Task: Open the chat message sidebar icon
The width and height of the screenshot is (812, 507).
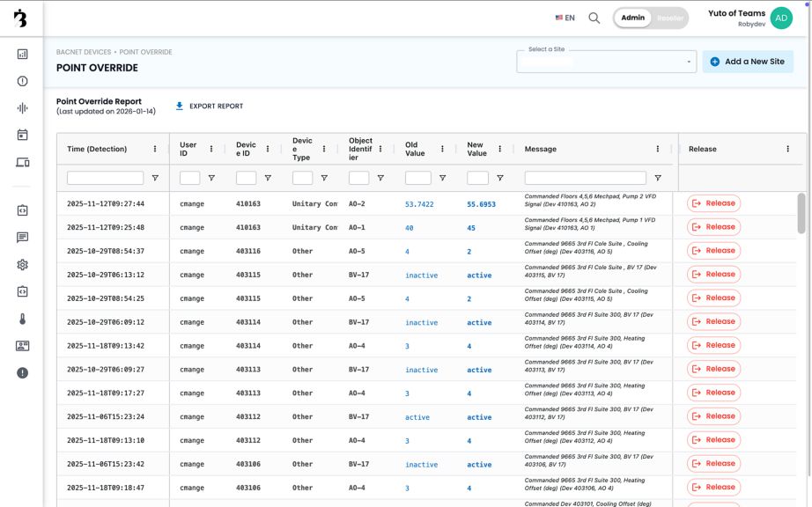Action: coord(22,238)
